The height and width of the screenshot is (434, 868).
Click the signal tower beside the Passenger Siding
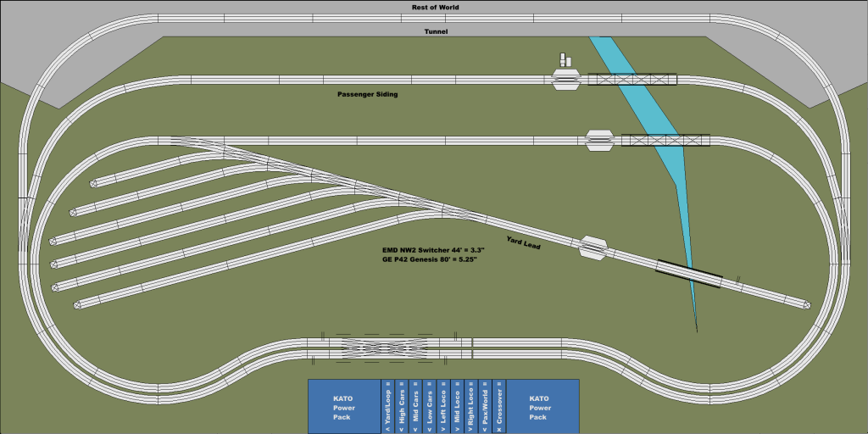click(565, 60)
